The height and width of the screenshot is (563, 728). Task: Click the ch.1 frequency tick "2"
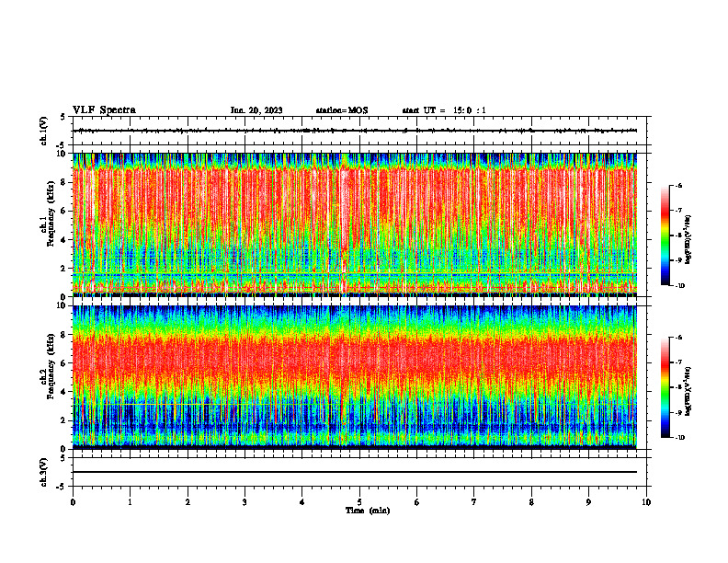63,268
